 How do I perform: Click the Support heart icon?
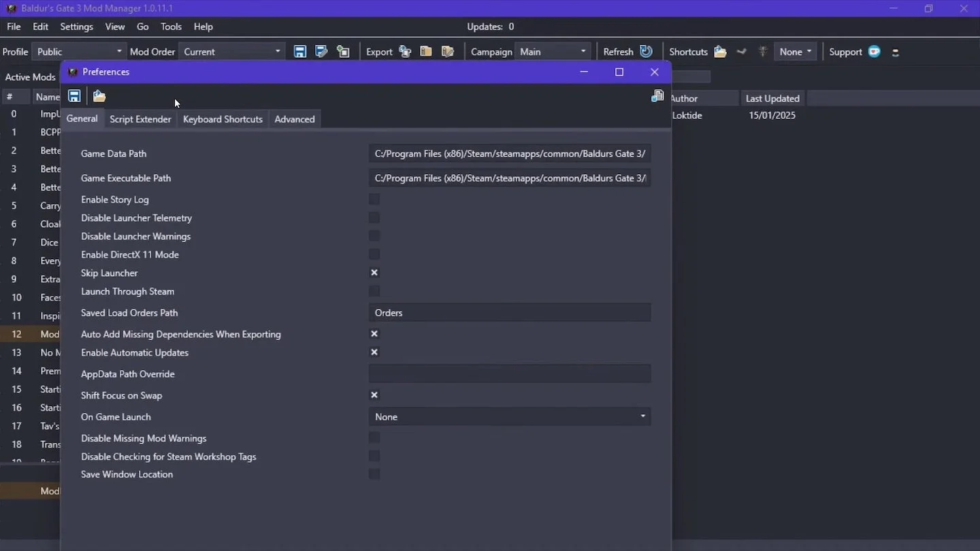coord(875,52)
